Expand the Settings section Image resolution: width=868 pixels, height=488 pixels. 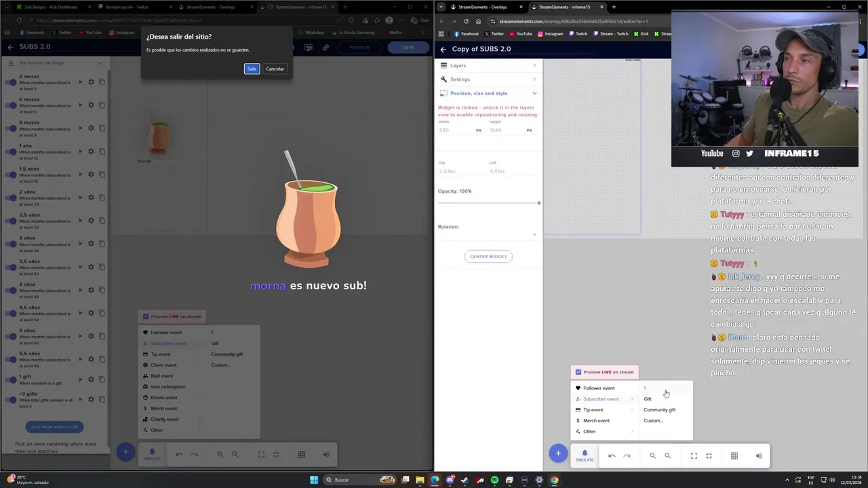point(488,79)
